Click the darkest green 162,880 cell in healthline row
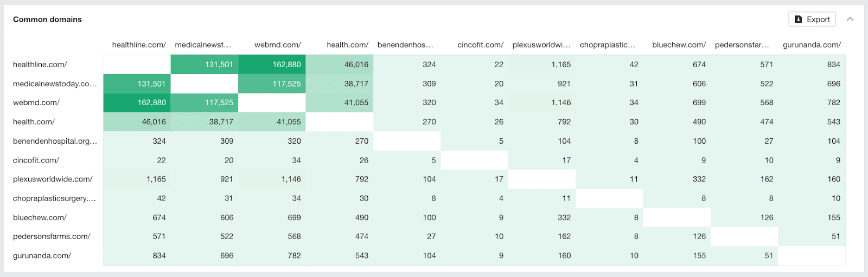The height and width of the screenshot is (277, 868). (x=272, y=65)
